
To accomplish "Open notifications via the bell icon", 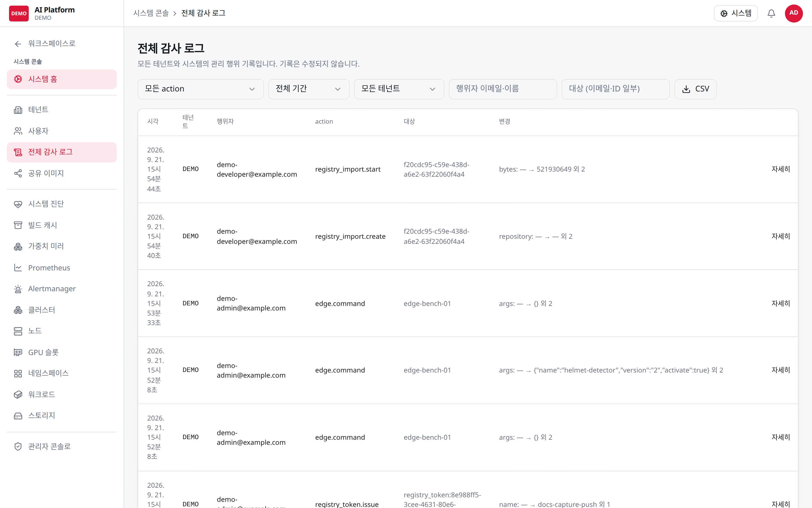I will (771, 14).
